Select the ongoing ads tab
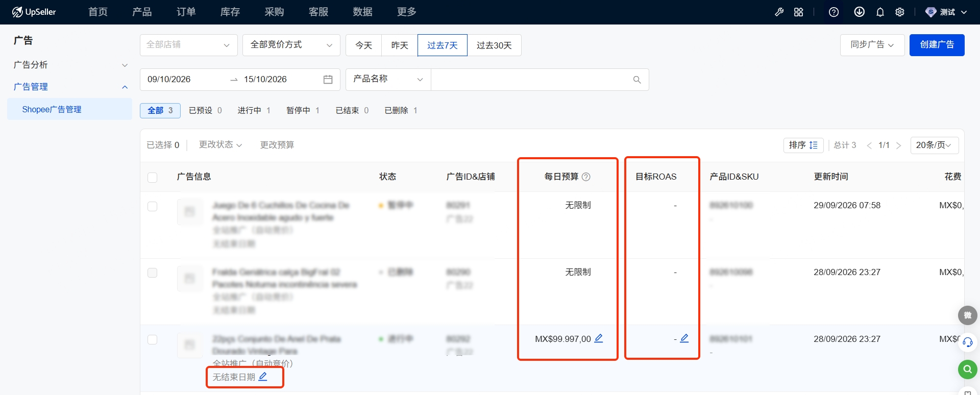 [x=254, y=110]
